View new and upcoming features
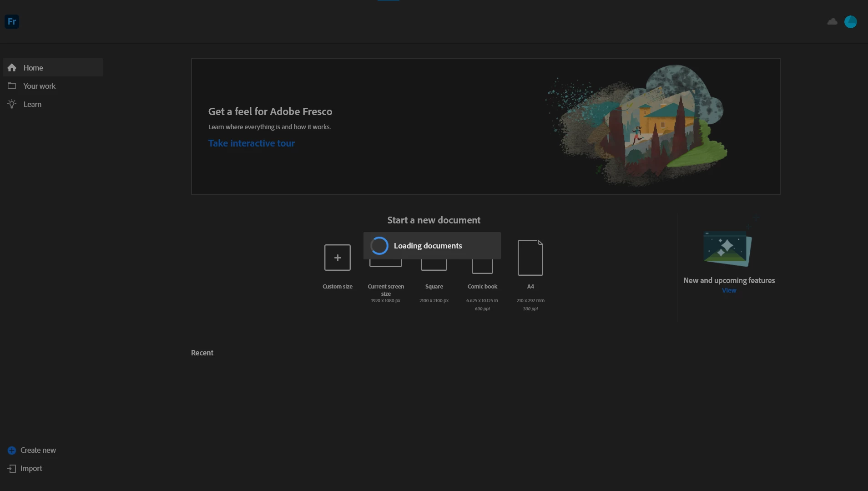Viewport: 868px width, 491px height. pos(729,290)
